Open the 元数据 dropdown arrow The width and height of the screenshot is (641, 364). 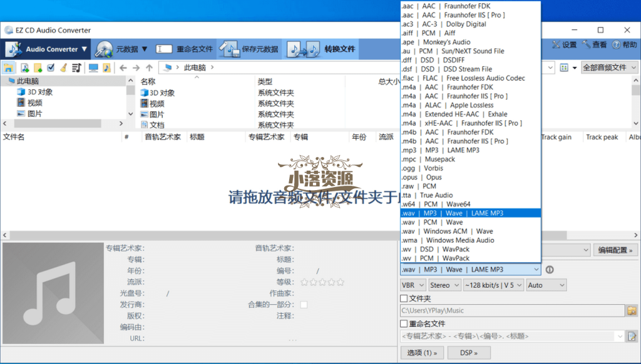point(145,49)
